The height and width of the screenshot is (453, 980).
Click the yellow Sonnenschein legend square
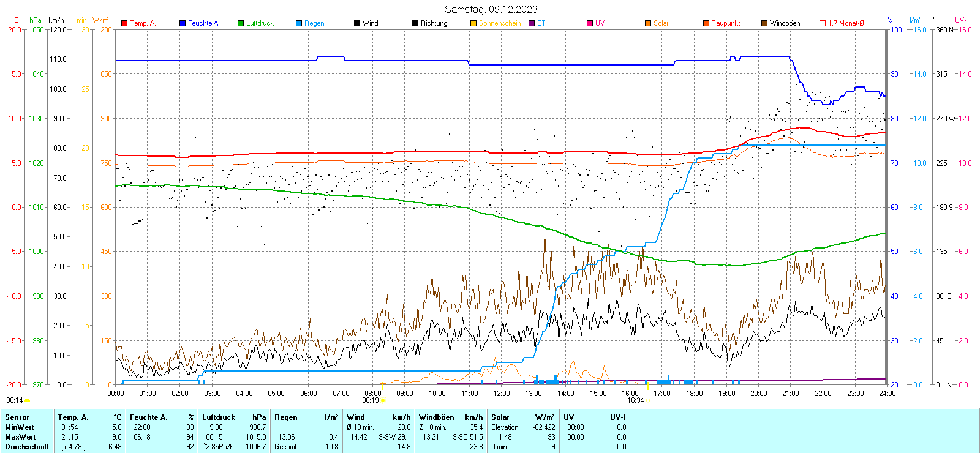pyautogui.click(x=473, y=23)
